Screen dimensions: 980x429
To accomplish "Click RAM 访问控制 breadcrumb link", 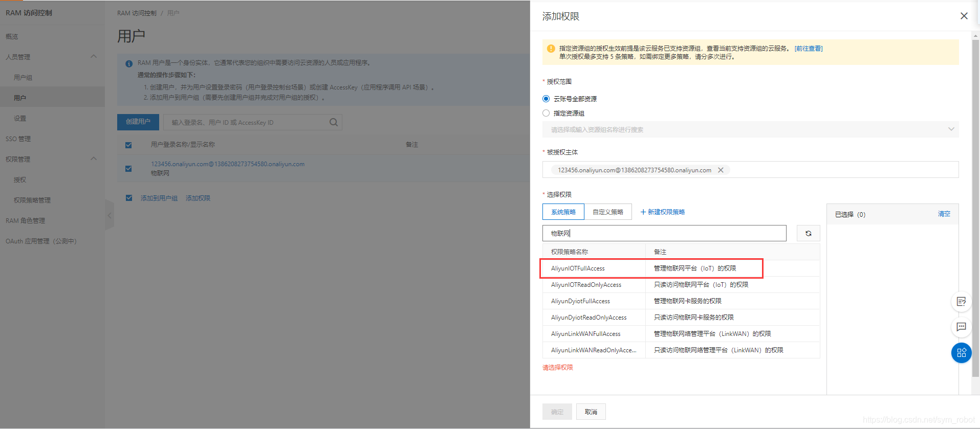I will coord(137,13).
